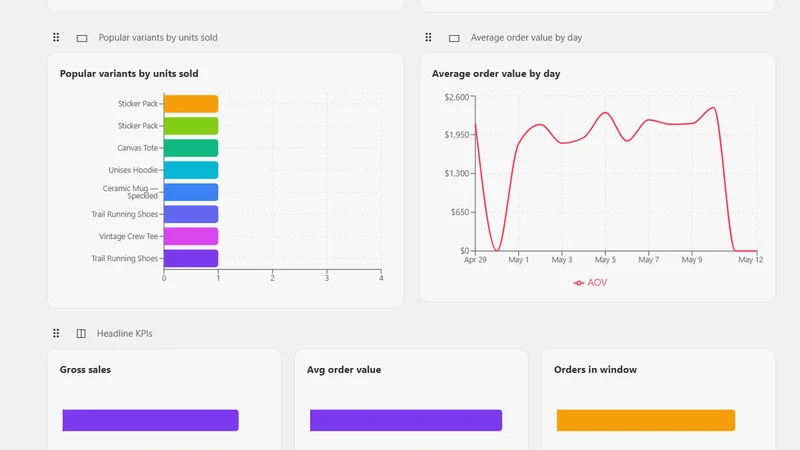Viewport: 800px width, 450px height.
Task: Select the Headline KPIs block label
Action: pos(124,334)
